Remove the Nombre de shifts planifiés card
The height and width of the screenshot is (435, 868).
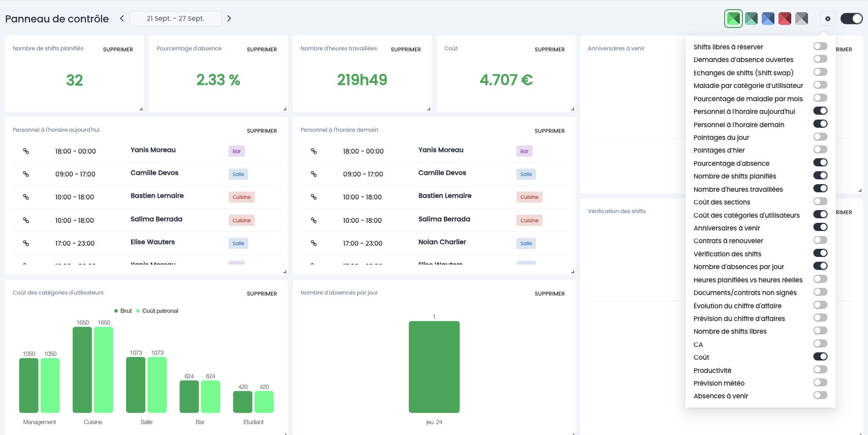(118, 49)
